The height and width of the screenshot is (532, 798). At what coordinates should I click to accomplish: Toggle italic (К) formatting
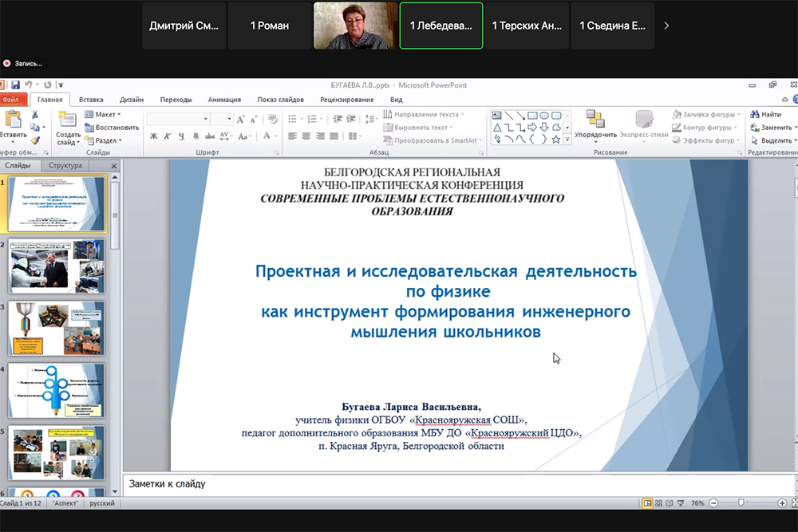point(165,136)
